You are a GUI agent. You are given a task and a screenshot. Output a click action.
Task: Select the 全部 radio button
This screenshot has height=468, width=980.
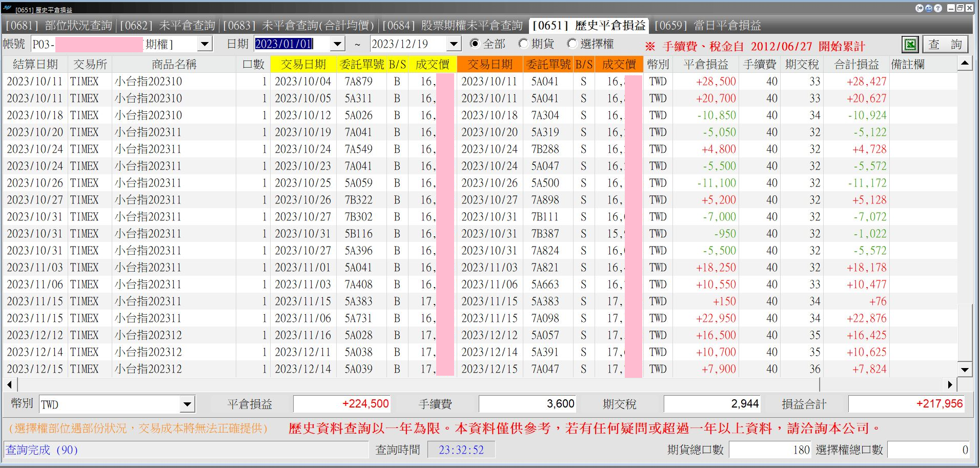475,44
